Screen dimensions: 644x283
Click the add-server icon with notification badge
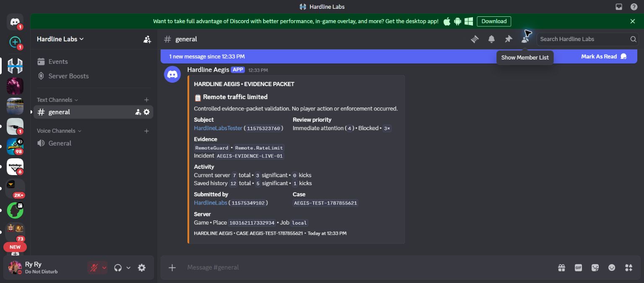[15, 42]
